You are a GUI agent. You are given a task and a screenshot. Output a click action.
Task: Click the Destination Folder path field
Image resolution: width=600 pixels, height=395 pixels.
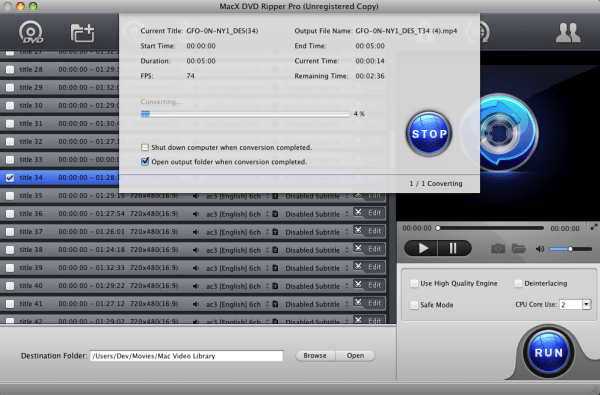click(x=186, y=356)
